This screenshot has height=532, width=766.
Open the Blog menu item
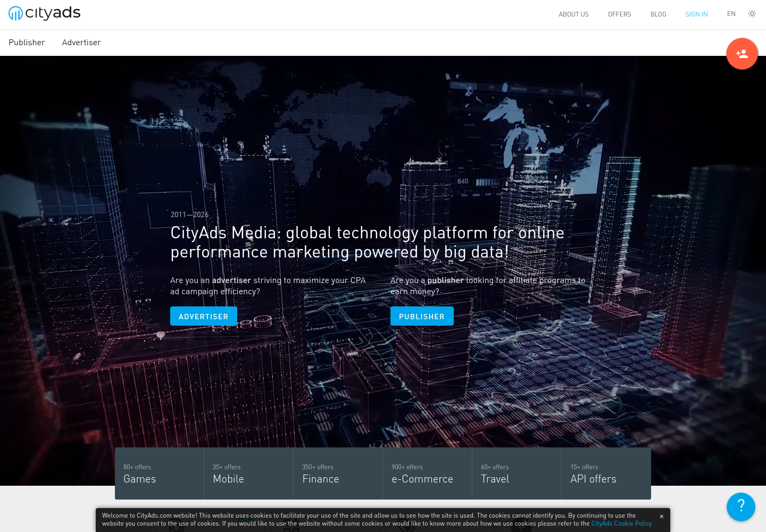coord(659,14)
